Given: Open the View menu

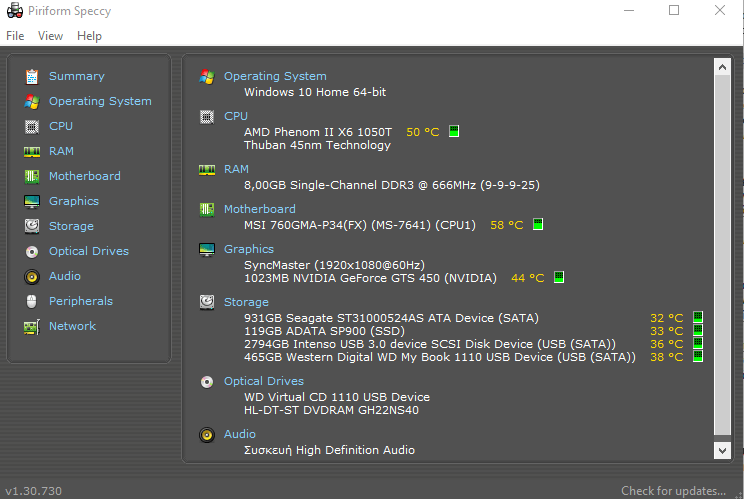Looking at the screenshot, I should 50,36.
